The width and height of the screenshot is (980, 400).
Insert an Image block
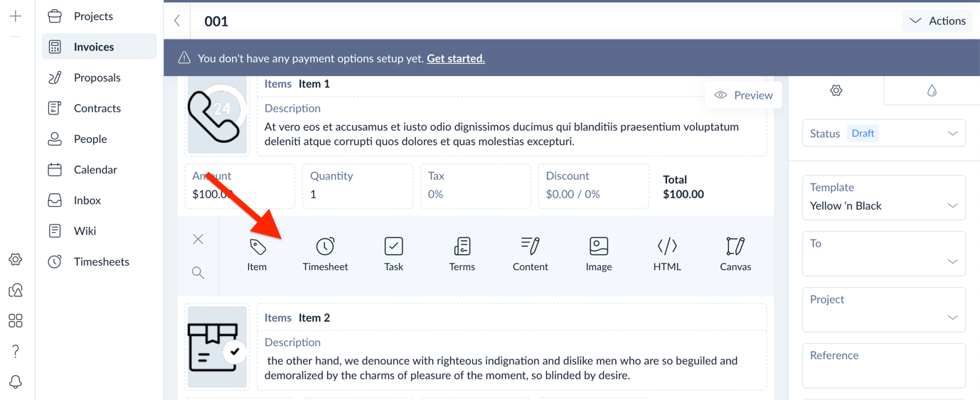(598, 254)
